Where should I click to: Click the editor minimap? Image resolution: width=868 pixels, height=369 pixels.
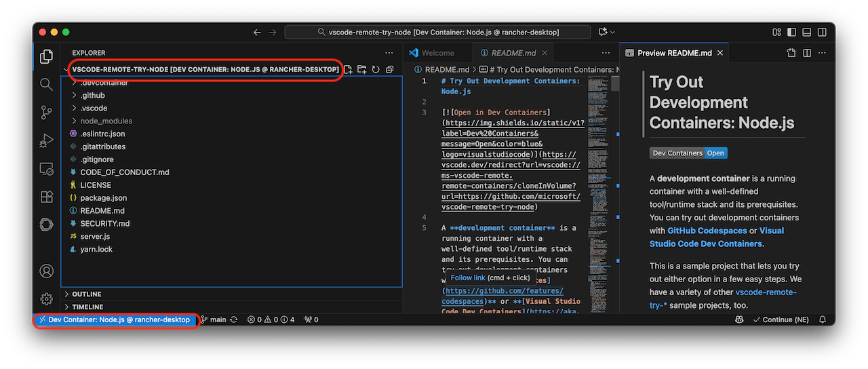pos(599,193)
